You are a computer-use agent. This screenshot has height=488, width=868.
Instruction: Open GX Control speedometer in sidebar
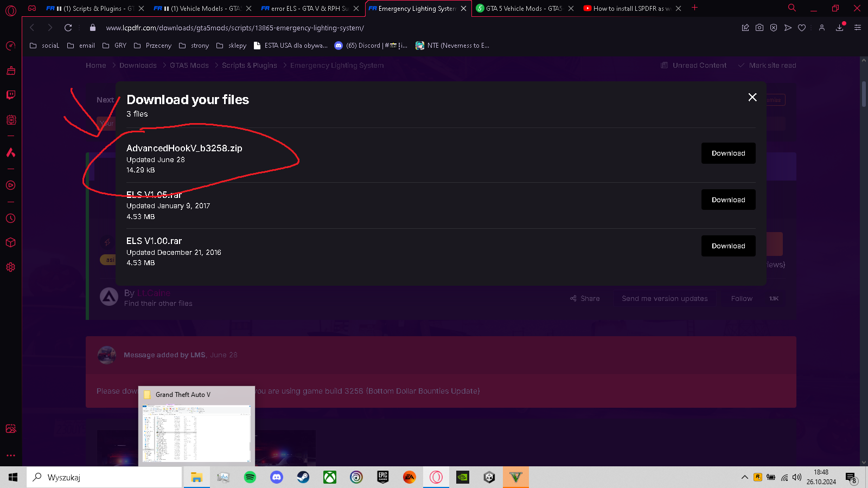[11, 46]
